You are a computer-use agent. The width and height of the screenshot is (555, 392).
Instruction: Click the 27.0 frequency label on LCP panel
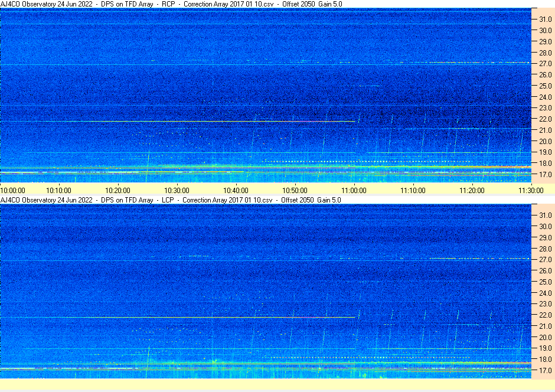[x=545, y=260]
